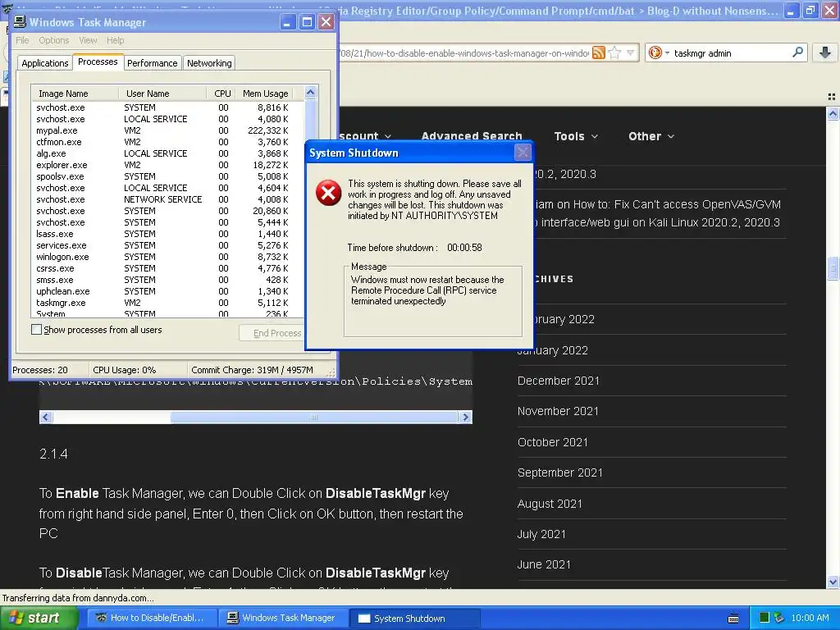
Task: Select uphclean.exe process row
Action: coord(167,291)
